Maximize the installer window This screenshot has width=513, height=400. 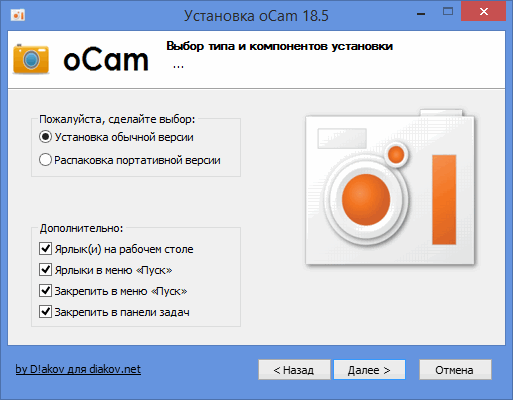(x=448, y=12)
